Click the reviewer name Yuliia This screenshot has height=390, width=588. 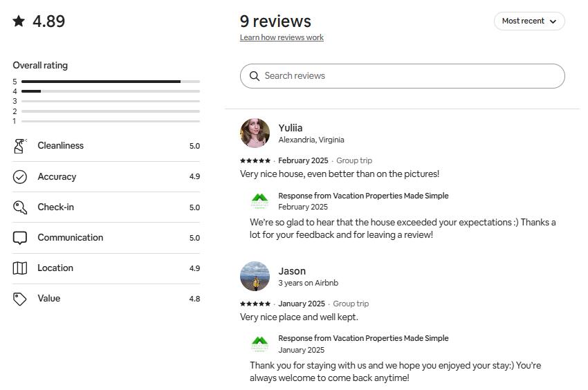291,128
